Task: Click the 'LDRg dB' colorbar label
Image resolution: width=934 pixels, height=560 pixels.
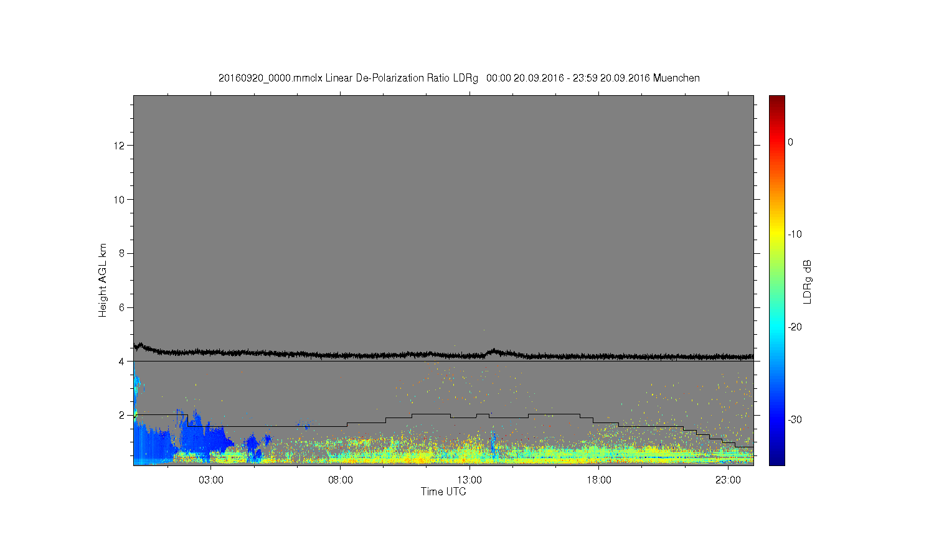Action: point(808,281)
